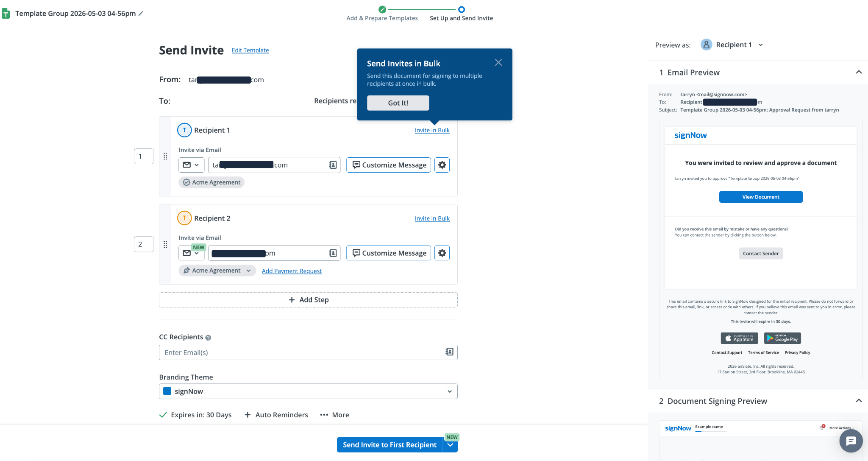Click Recipient 1 Acme Agreement approver tag
868x461 pixels.
point(211,182)
